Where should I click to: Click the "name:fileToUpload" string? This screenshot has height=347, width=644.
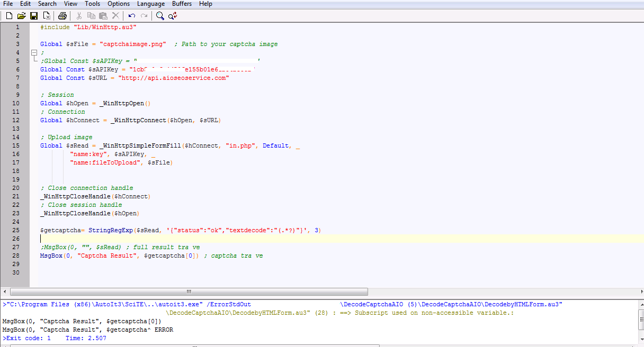tap(105, 162)
